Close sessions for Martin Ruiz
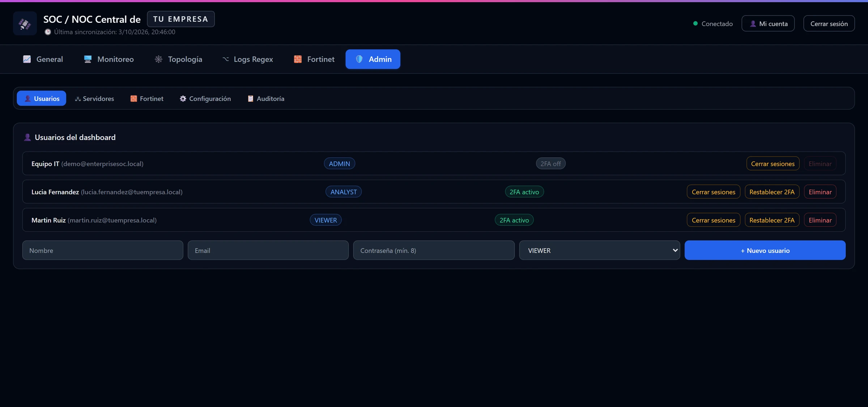This screenshot has width=868, height=407. 713,220
